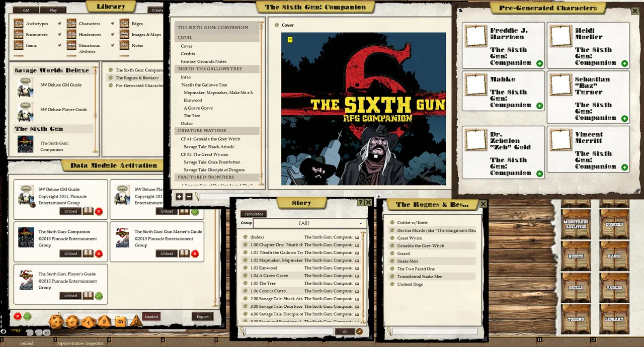
Task: Open the Monstrous Abilities library icon
Action: [x=71, y=46]
